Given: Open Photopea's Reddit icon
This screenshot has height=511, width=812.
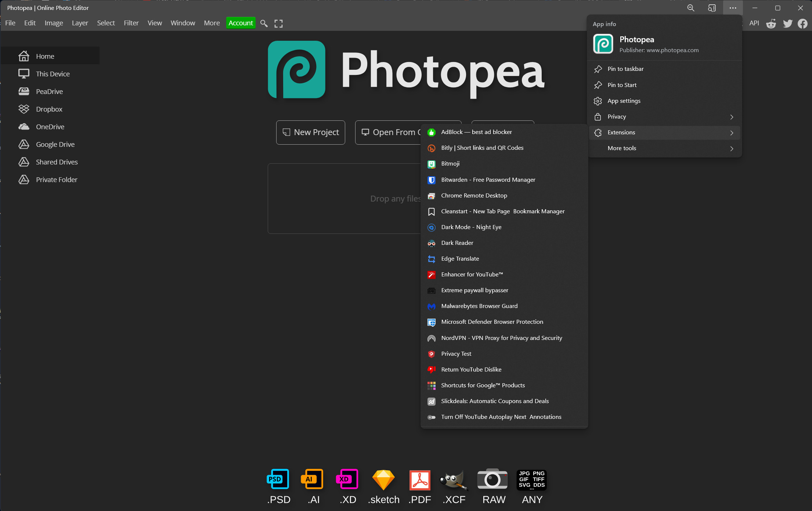Looking at the screenshot, I should pyautogui.click(x=771, y=23).
